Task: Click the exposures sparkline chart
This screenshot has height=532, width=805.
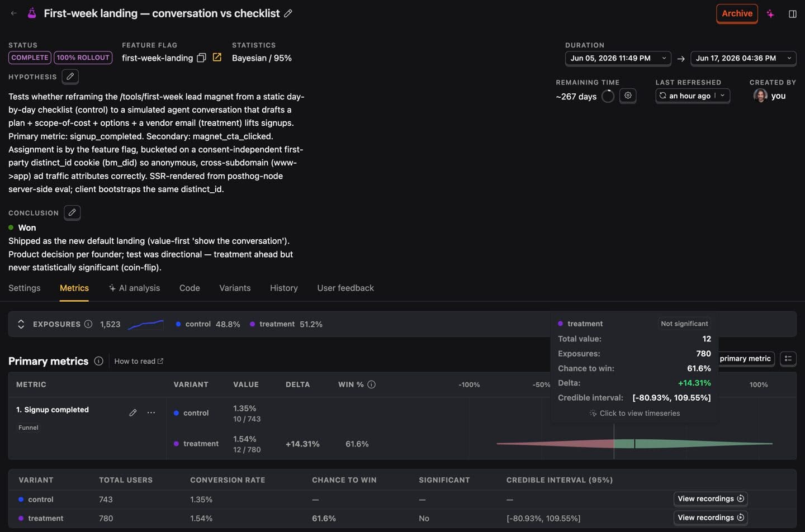Action: click(146, 324)
